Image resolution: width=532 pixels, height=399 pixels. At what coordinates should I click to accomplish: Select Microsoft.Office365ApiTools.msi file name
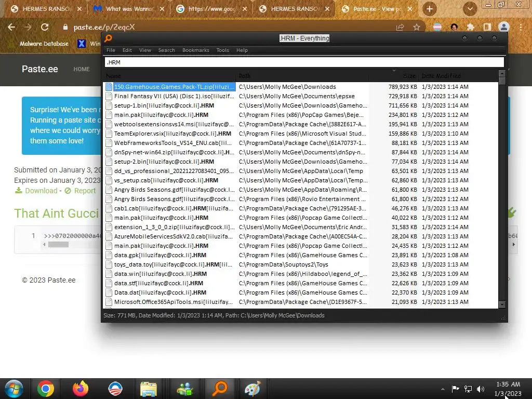(174, 302)
